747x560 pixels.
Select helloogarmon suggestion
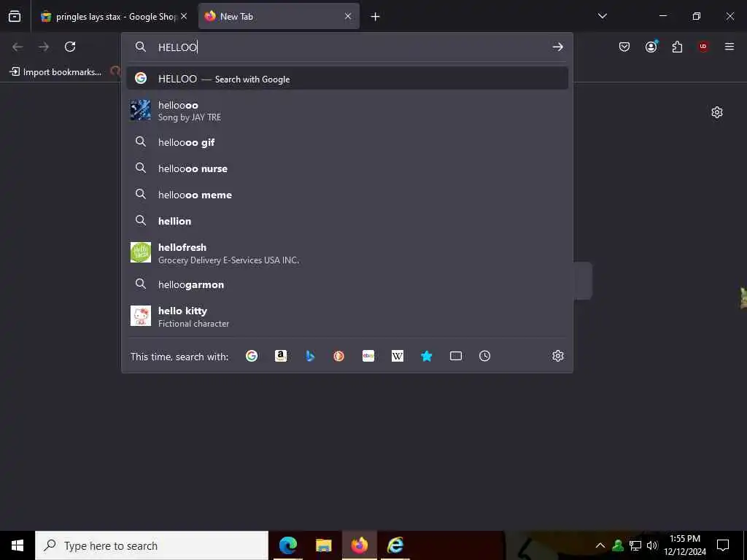[x=347, y=284]
